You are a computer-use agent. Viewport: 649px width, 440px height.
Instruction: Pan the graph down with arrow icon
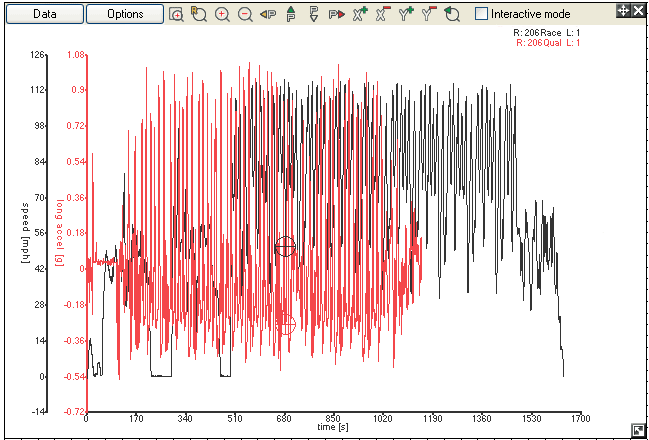(314, 15)
